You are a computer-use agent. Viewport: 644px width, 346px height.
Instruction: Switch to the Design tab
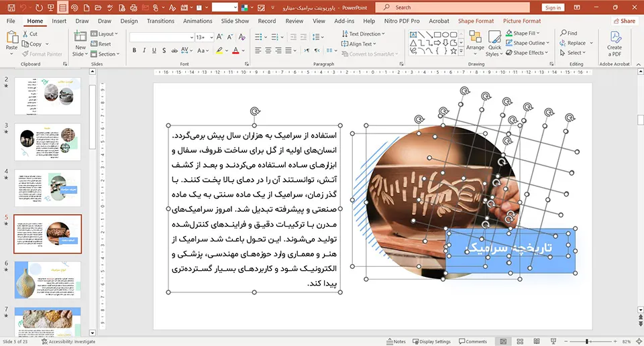click(129, 21)
